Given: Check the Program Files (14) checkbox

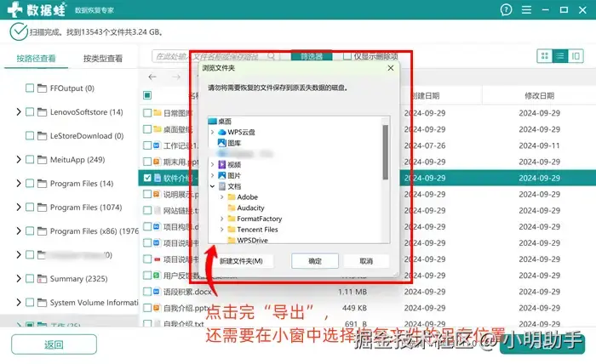Looking at the screenshot, I should coord(30,184).
